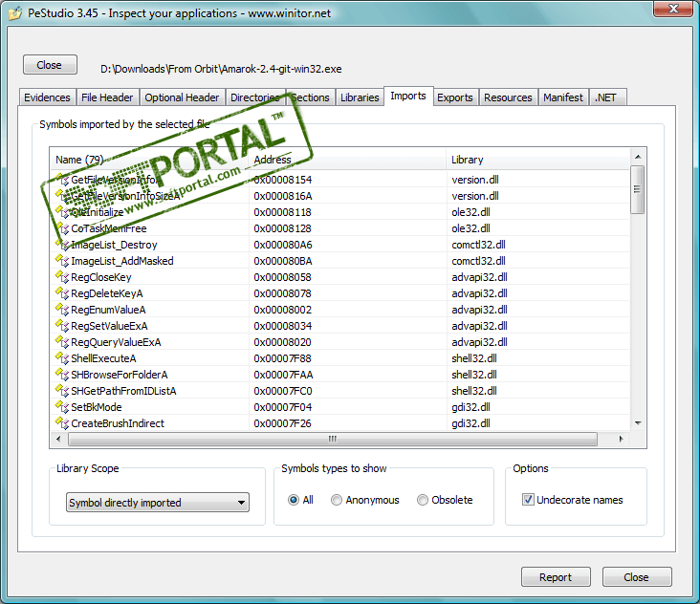Click the bottom-right Close button
Viewport: 700px width, 604px height.
(x=637, y=577)
